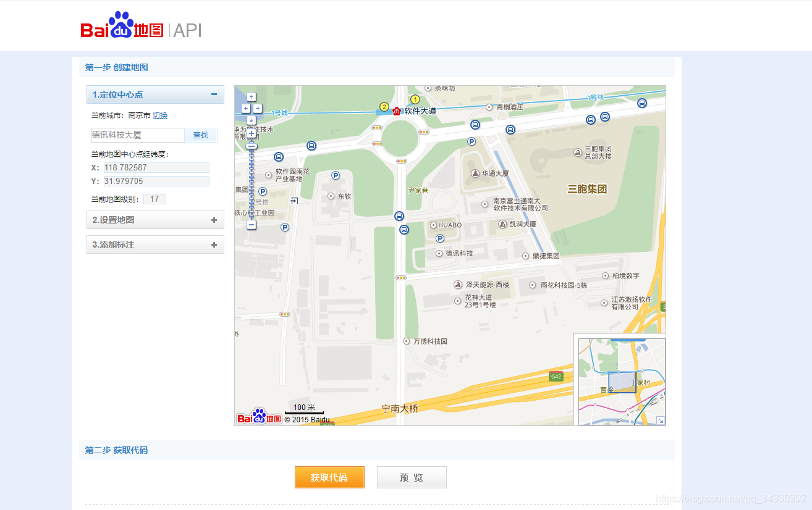Image resolution: width=812 pixels, height=510 pixels.
Task: Click the 宁南大桥 road label
Action: pos(400,409)
